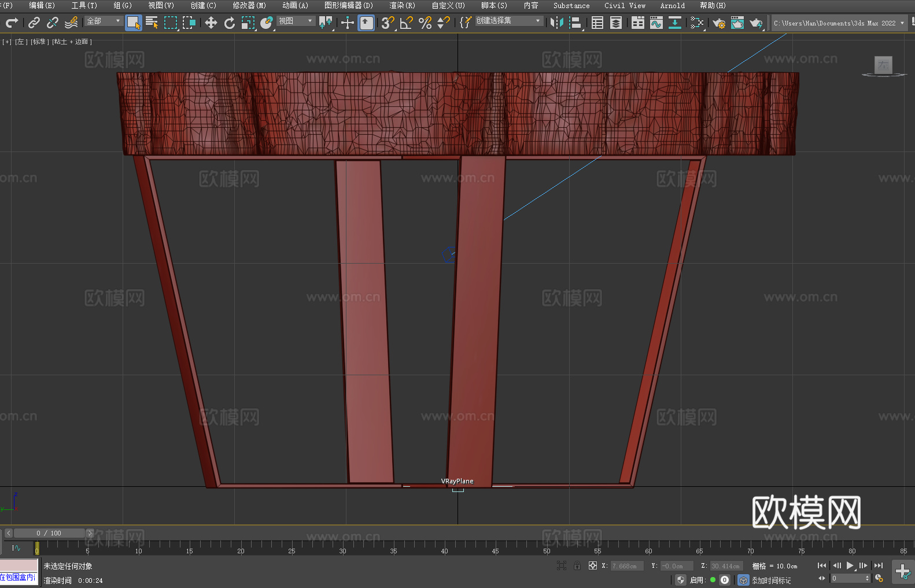Screen dimensions: 915x588
Task: Toggle Keyboard Shortcut Override
Action: point(366,23)
